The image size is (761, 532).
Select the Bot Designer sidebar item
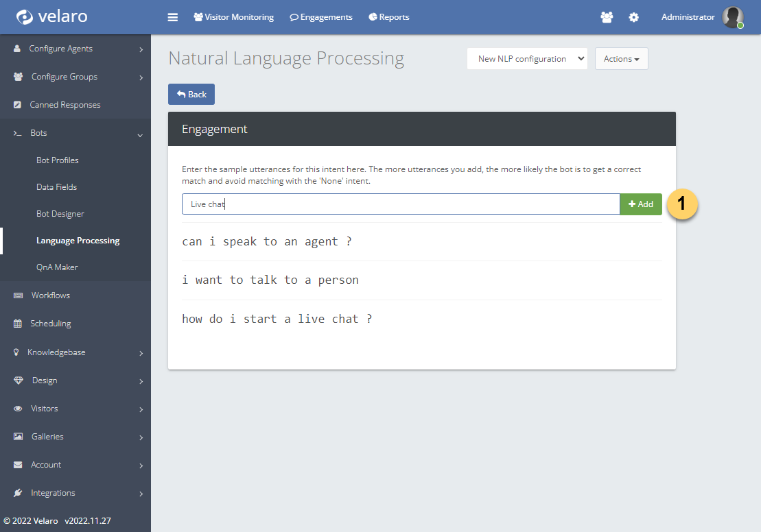[x=60, y=214]
